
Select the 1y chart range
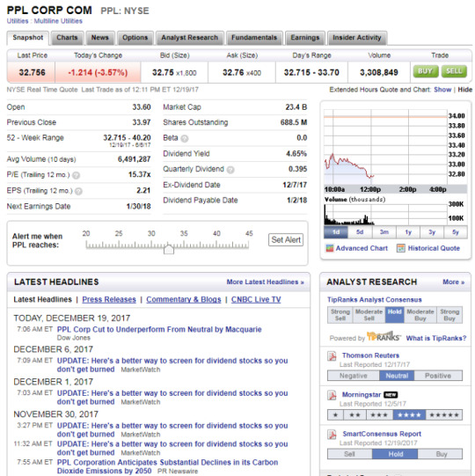point(408,232)
